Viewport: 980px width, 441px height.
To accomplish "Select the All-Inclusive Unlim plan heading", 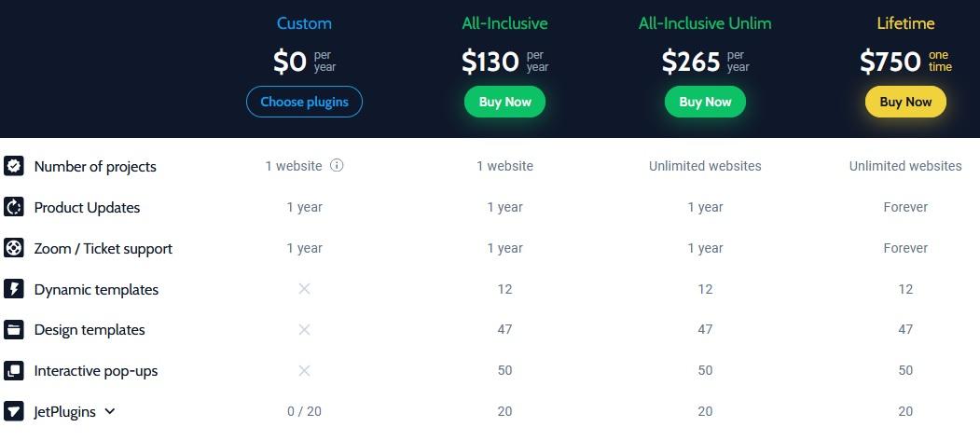I will tap(705, 23).
